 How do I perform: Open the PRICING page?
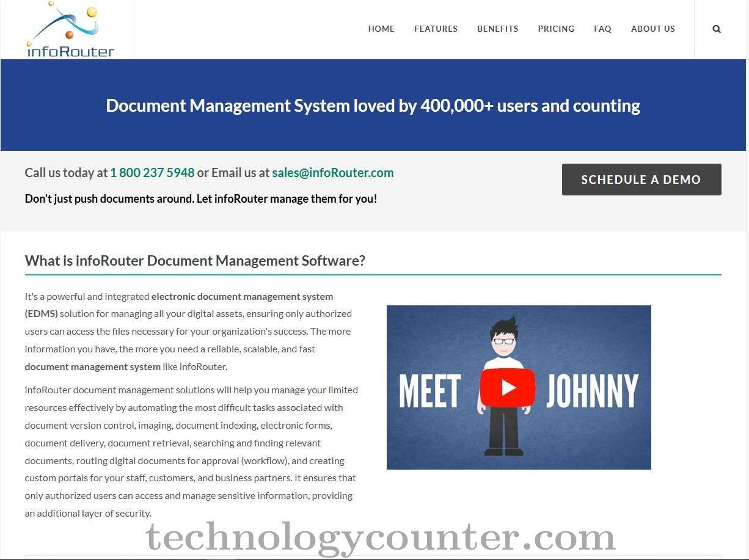tap(556, 29)
